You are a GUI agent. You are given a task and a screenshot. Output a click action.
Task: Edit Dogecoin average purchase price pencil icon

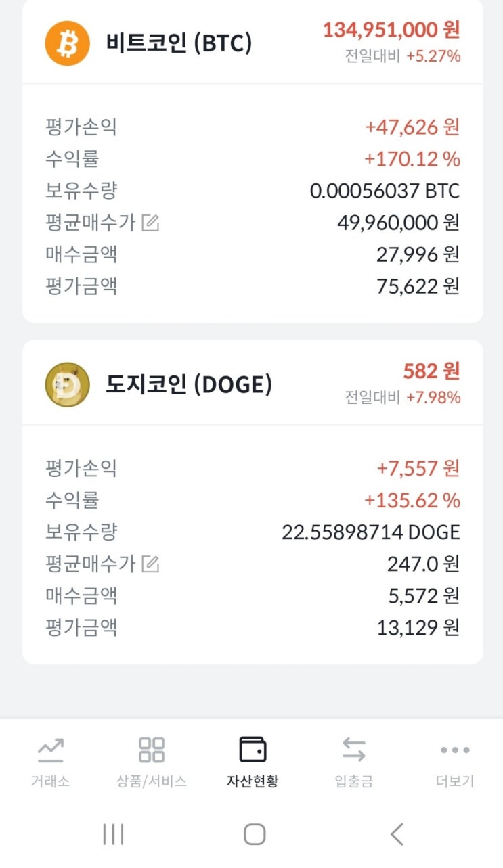pos(150,564)
